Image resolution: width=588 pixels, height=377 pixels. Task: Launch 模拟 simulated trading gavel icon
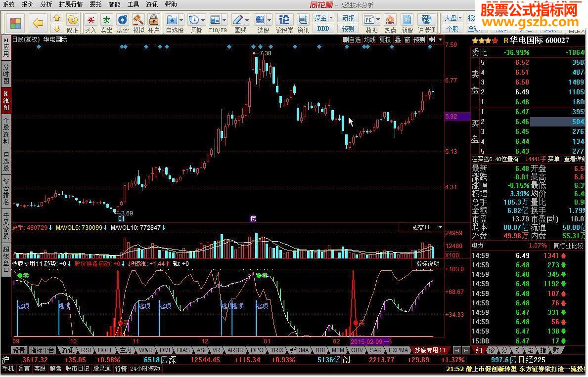[138, 23]
